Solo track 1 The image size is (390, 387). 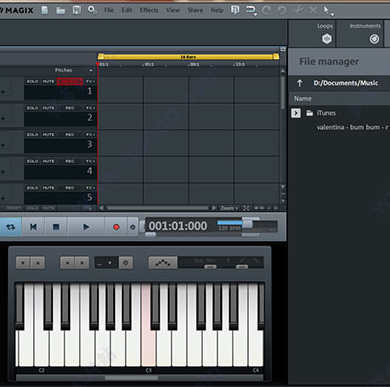click(32, 81)
